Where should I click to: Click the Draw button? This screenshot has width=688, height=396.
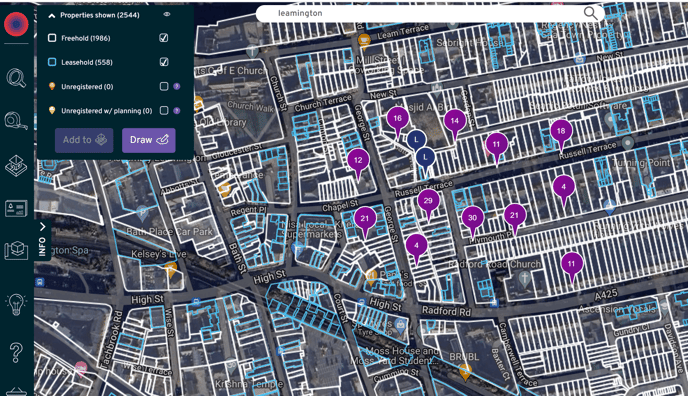pos(149,140)
